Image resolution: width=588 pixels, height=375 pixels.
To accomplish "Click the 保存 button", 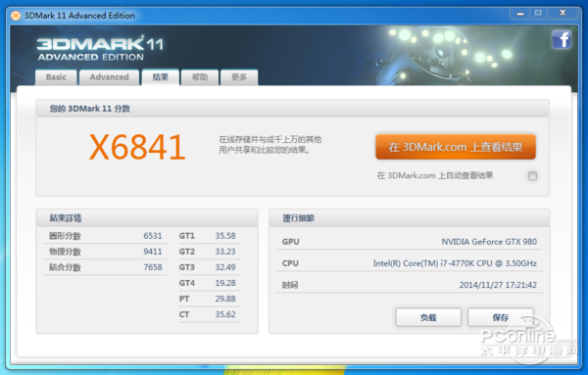I will pyautogui.click(x=500, y=317).
